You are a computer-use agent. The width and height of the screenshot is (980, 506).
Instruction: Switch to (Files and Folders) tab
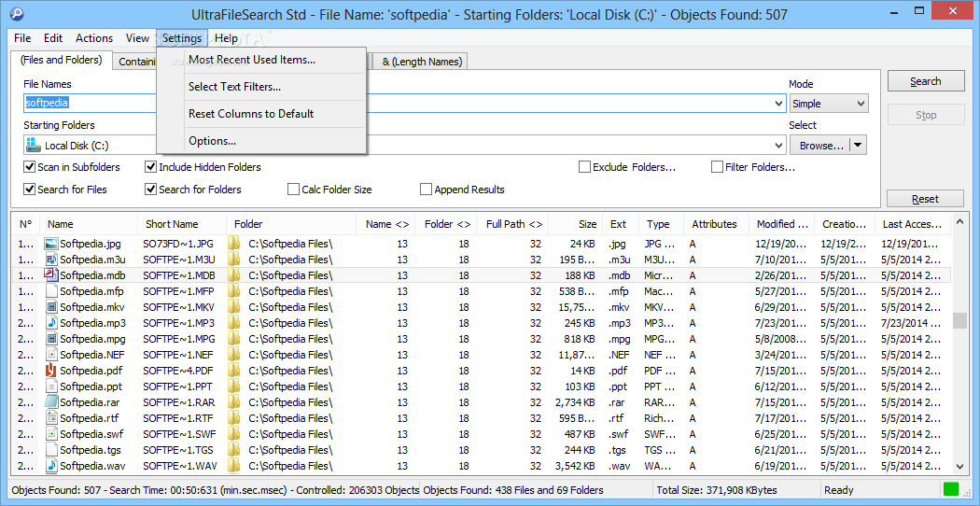click(62, 60)
